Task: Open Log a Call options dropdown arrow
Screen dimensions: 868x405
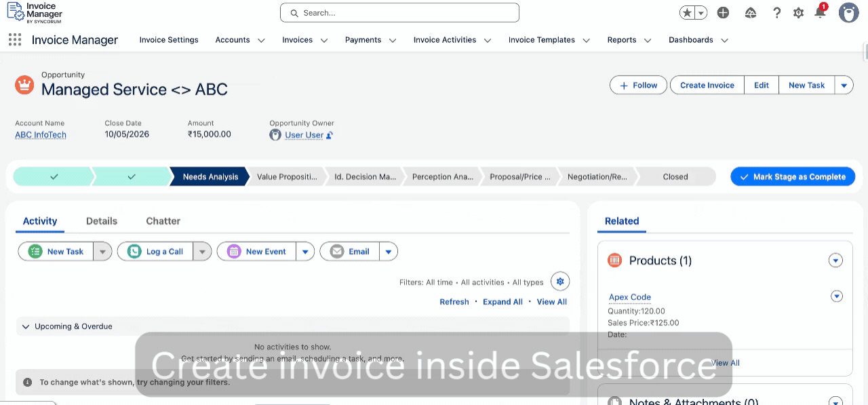Action: [202, 252]
